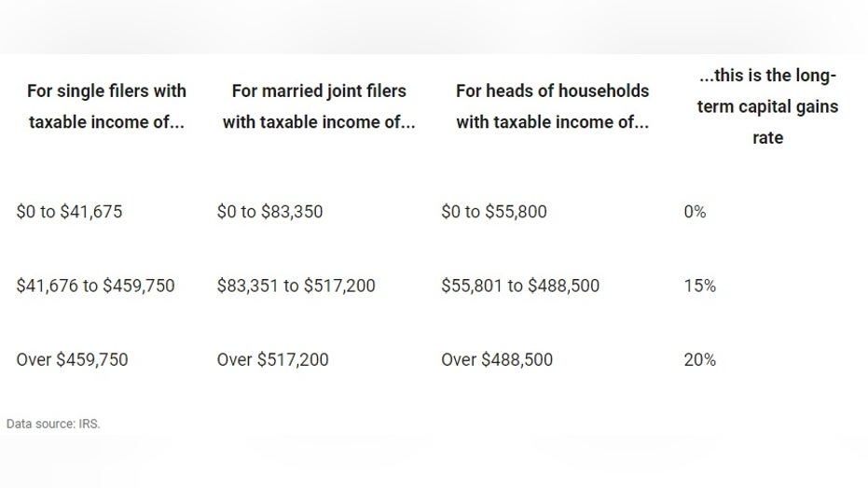Image resolution: width=868 pixels, height=488 pixels.
Task: Click the 15% rate cell
Action: (x=699, y=286)
